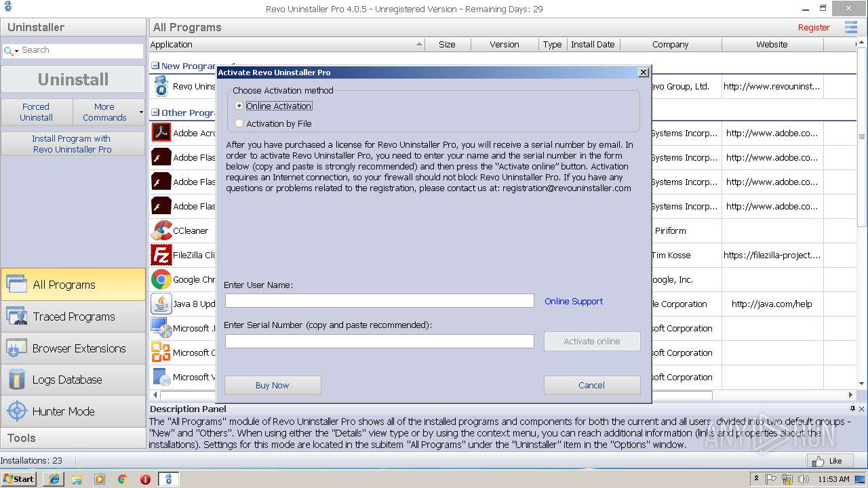This screenshot has width=868, height=488.
Task: Sort by the Company column header
Action: pos(671,44)
